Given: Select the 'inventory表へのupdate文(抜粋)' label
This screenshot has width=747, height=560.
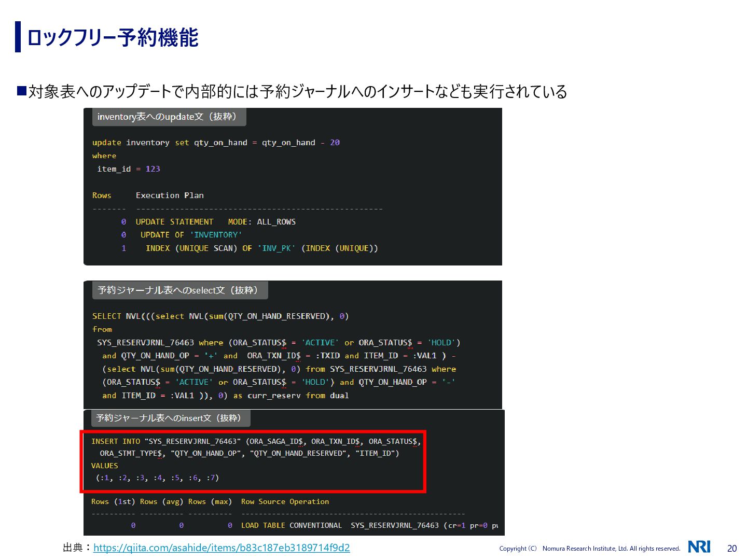Looking at the screenshot, I should (x=169, y=117).
